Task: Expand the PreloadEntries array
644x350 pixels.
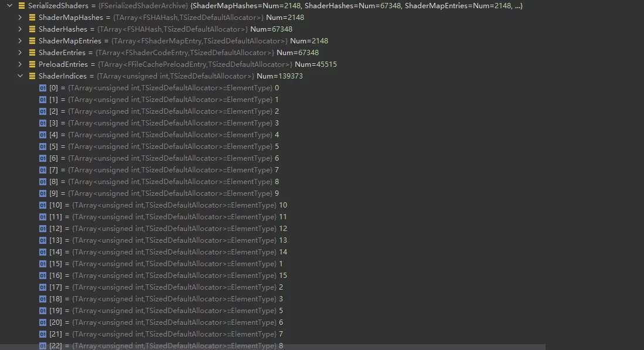Action: click(20, 64)
